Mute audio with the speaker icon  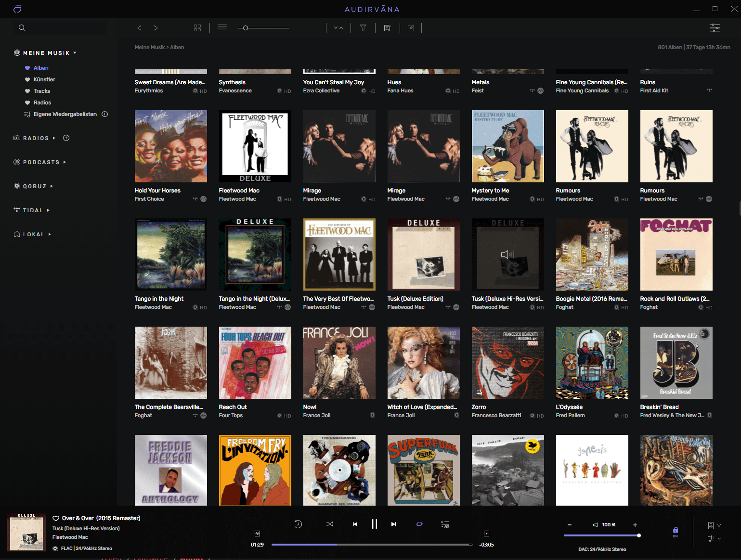596,525
